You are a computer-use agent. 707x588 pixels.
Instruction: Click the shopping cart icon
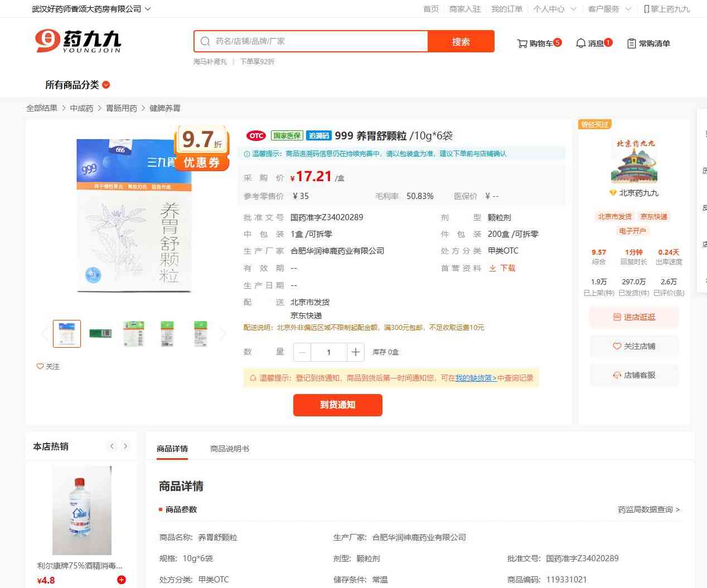(x=522, y=43)
